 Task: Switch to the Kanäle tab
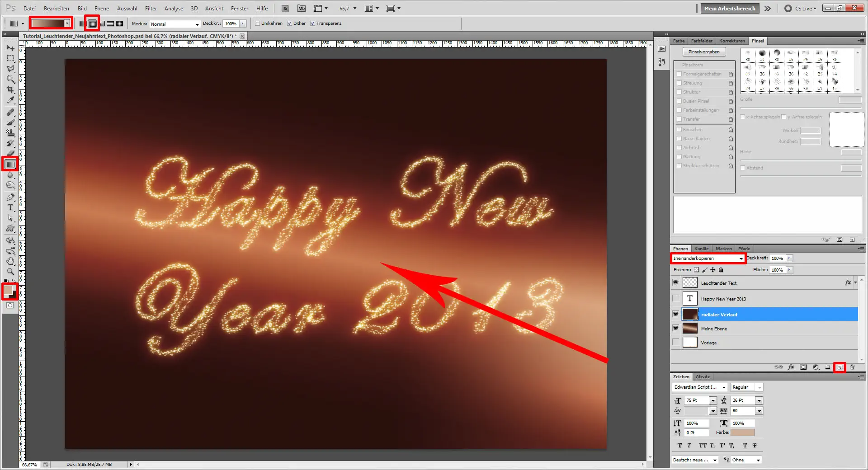(702, 249)
